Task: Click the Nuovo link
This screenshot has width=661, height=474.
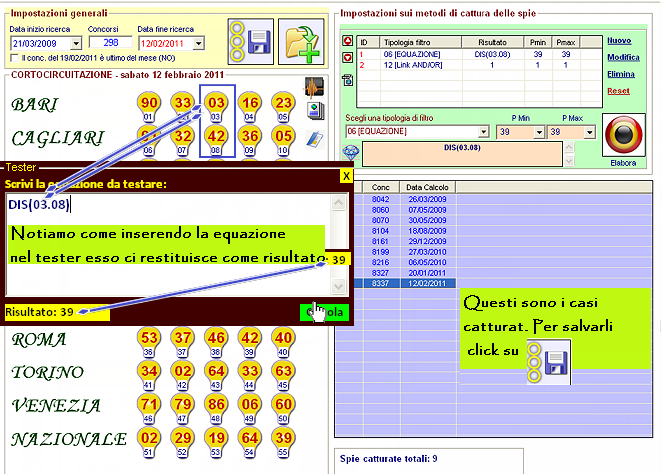Action: pos(619,40)
